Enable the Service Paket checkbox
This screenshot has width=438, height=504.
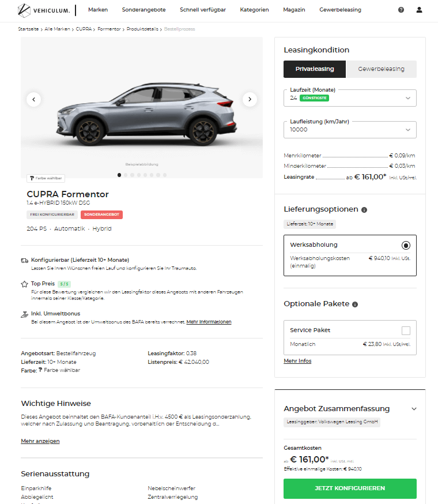tap(406, 330)
